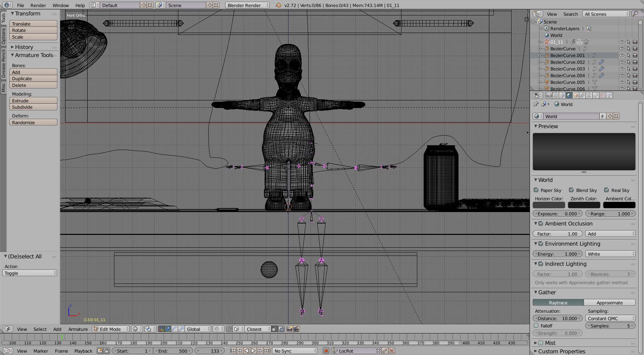Screen dimensions: 644x355
Task: Click the delete keyframes icon
Action: click(391, 351)
